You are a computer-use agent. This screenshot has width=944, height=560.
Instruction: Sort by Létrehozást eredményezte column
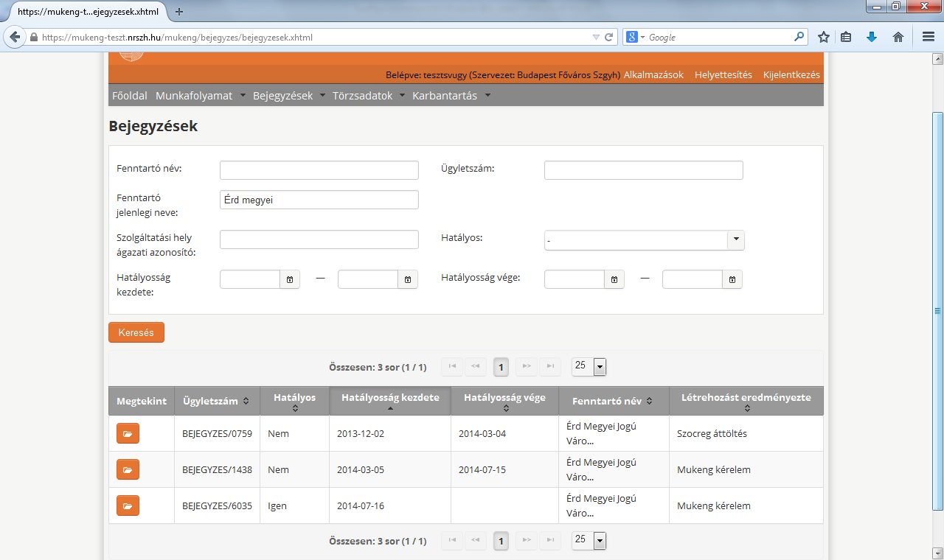pos(746,402)
